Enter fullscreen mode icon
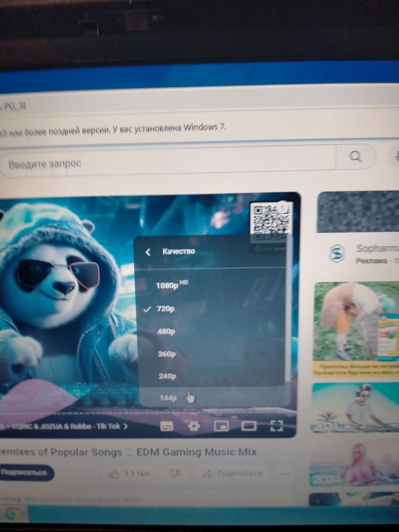 coord(276,425)
